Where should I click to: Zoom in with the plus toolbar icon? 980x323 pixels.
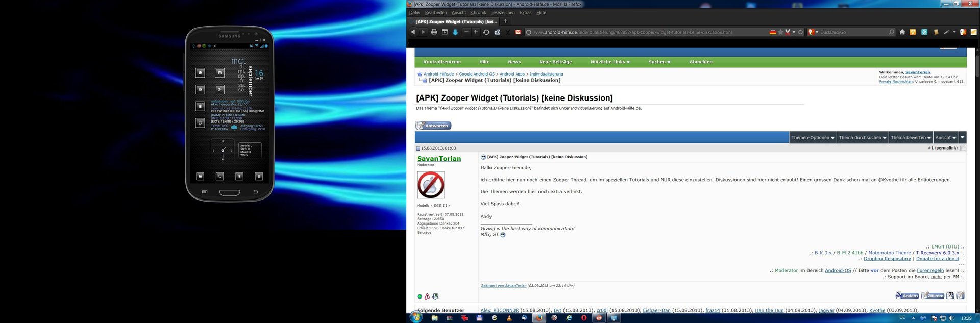[x=476, y=32]
